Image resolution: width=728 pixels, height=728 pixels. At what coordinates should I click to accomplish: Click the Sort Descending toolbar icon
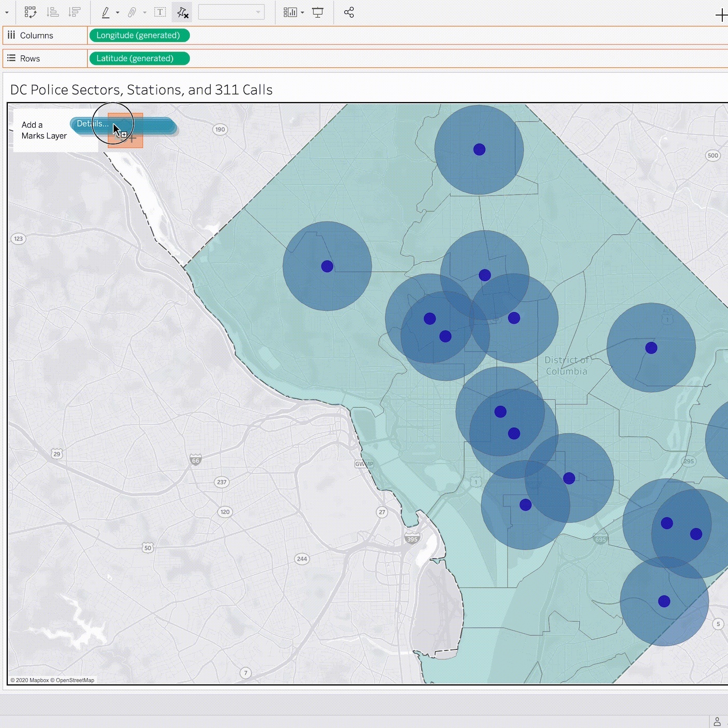[75, 12]
